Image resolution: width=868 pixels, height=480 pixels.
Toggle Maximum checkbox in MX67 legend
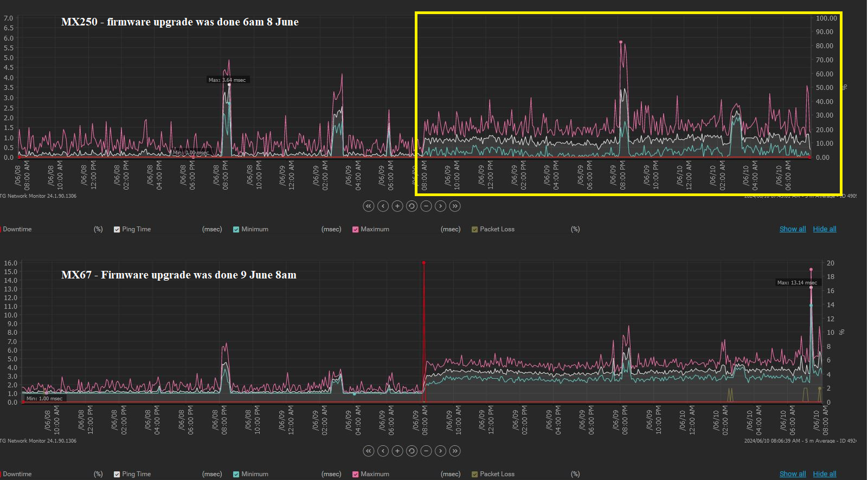coord(355,474)
